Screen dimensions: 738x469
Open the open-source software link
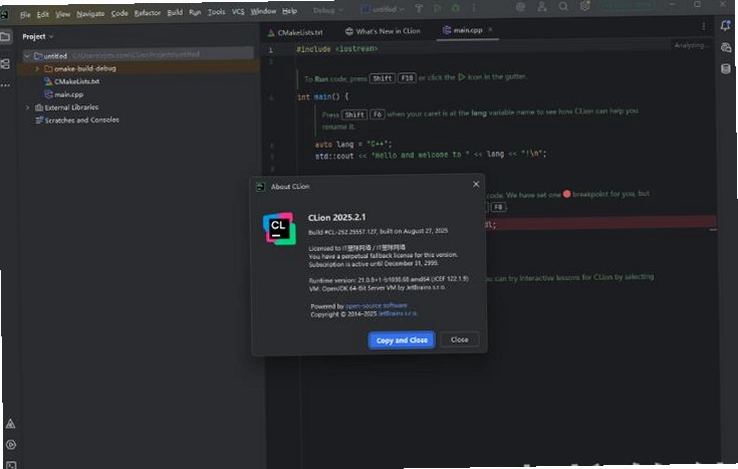(376, 306)
